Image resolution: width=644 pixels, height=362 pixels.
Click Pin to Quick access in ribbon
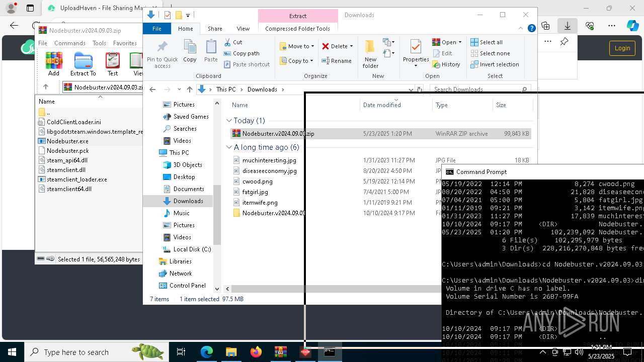[162, 54]
